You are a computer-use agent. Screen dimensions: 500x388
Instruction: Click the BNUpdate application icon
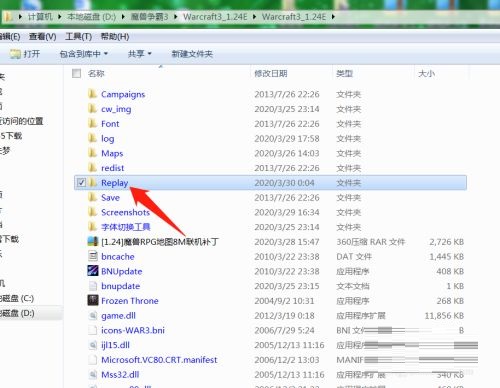tap(92, 271)
